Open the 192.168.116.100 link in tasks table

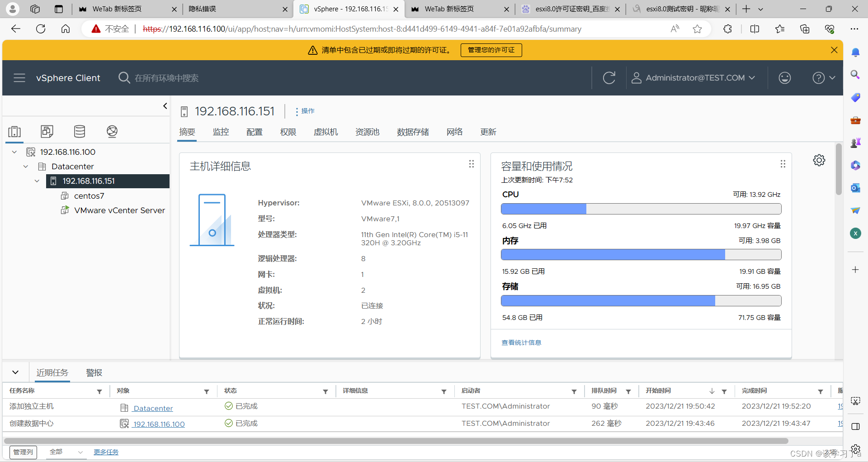159,424
